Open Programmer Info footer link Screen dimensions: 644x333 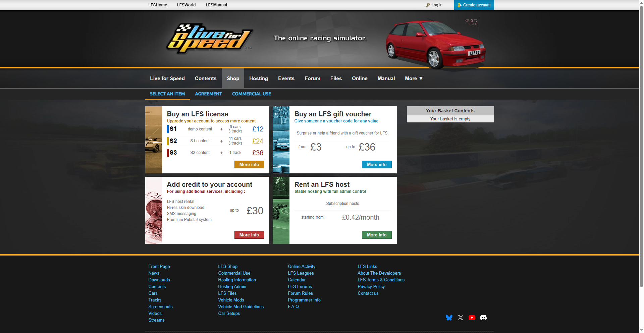[x=304, y=300]
